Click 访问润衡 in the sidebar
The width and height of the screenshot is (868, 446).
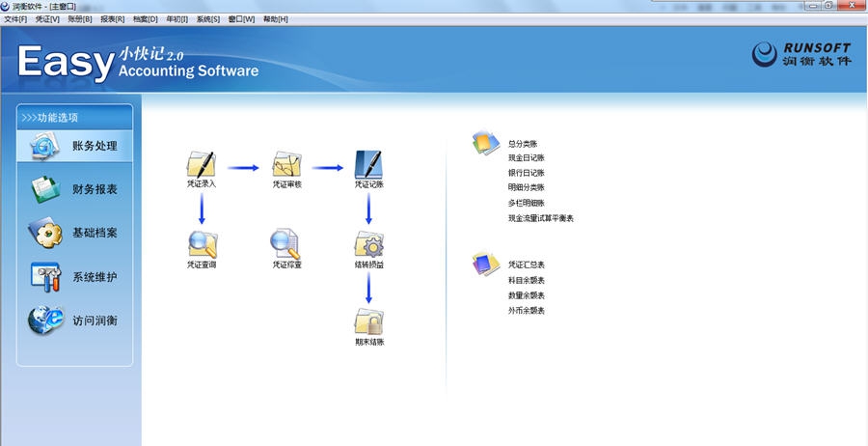click(x=74, y=321)
